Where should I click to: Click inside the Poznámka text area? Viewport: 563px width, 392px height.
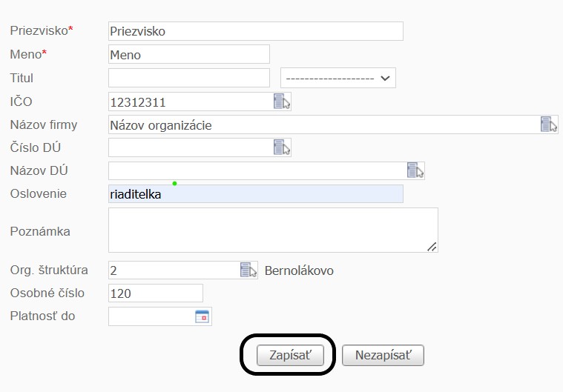272,230
